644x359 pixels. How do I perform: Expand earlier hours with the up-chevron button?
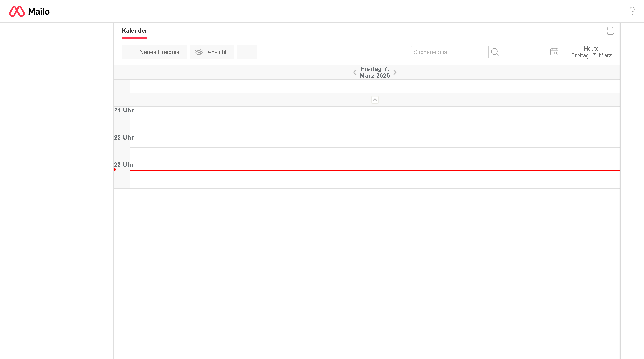tap(375, 100)
